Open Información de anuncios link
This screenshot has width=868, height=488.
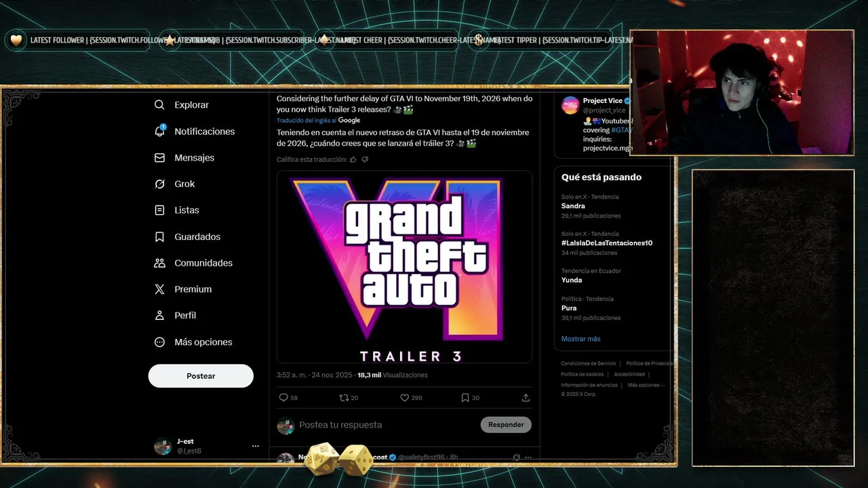(589, 385)
